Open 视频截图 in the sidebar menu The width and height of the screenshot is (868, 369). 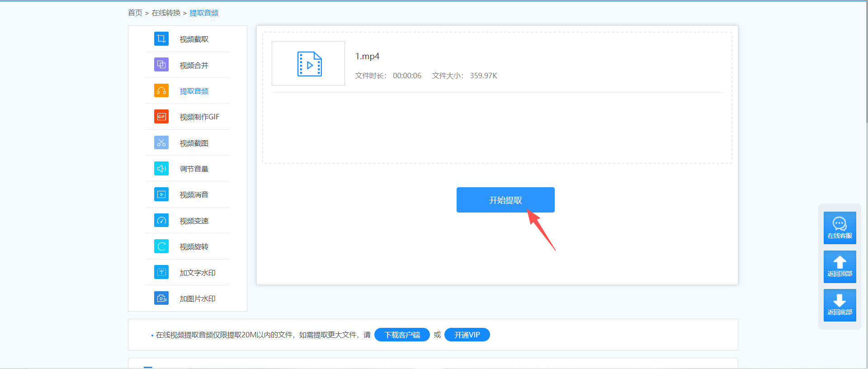(194, 143)
